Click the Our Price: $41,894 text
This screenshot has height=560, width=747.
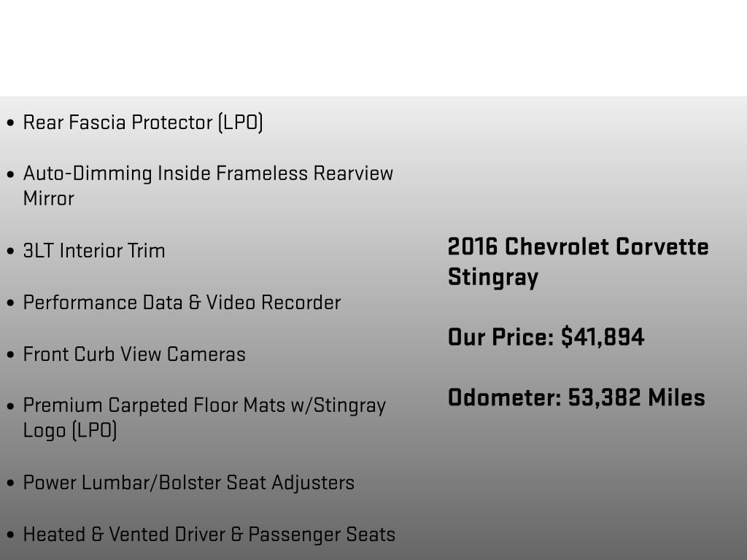(546, 338)
